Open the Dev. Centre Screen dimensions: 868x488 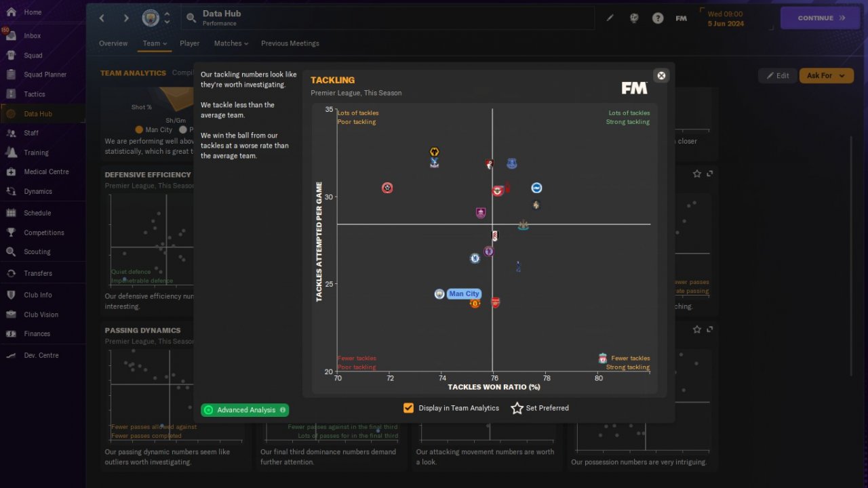click(x=42, y=355)
